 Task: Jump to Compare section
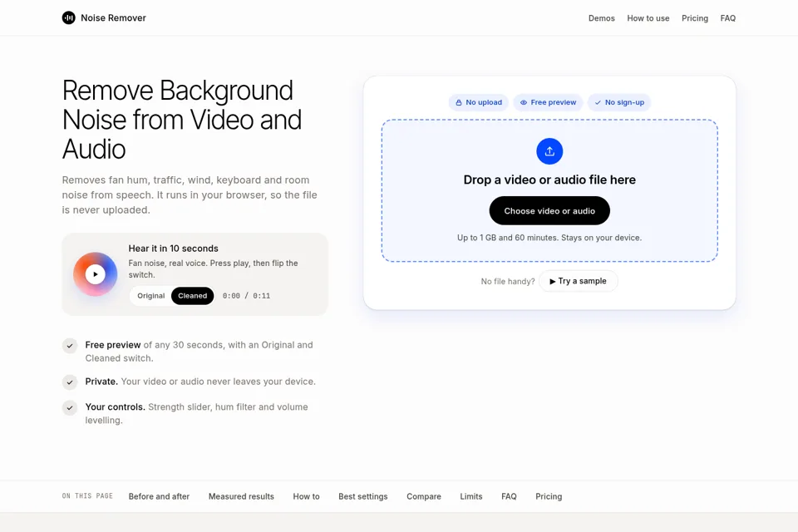point(424,496)
